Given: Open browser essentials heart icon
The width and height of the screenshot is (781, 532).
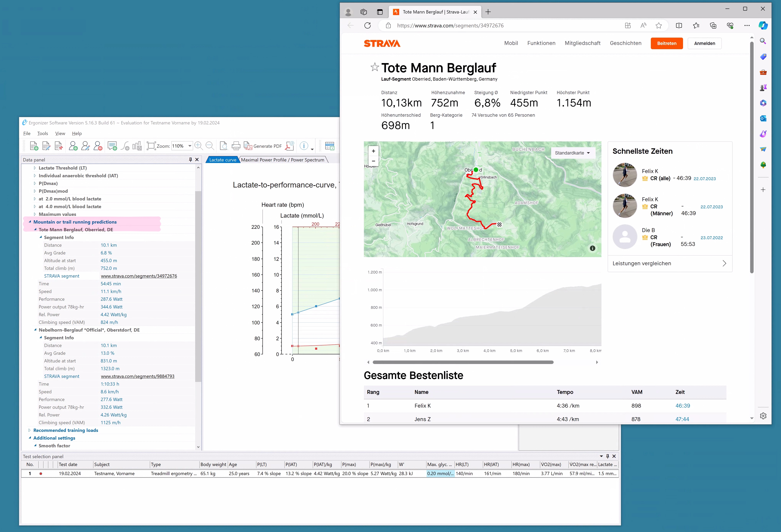Looking at the screenshot, I should coord(730,25).
